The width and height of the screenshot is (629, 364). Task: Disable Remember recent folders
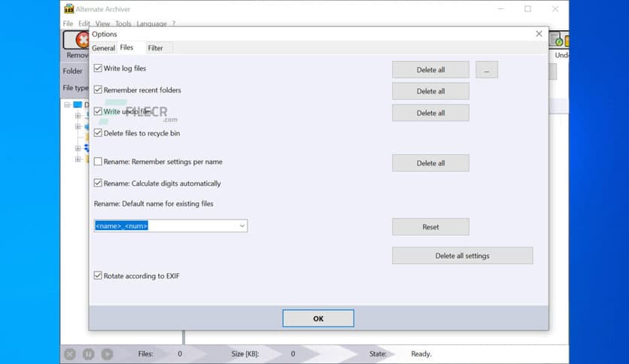(98, 89)
